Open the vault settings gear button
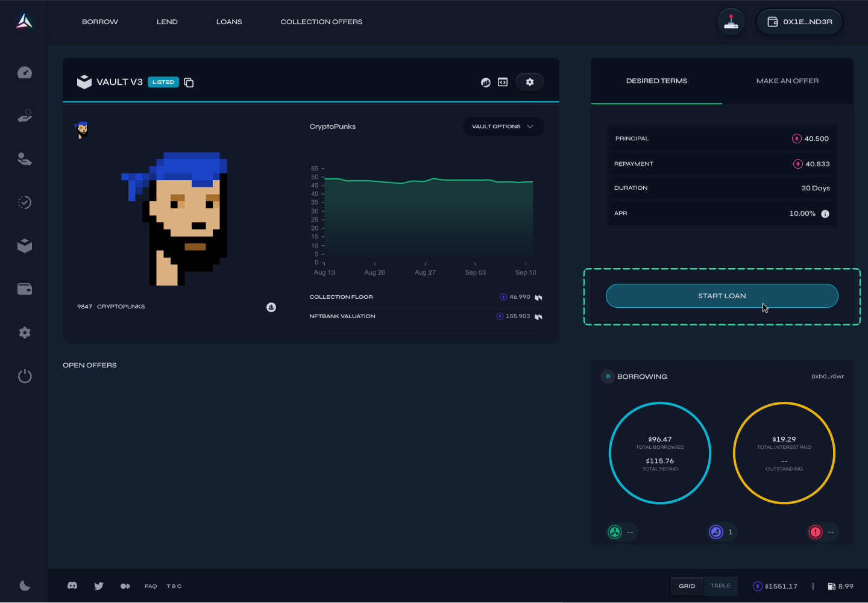 pos(530,82)
